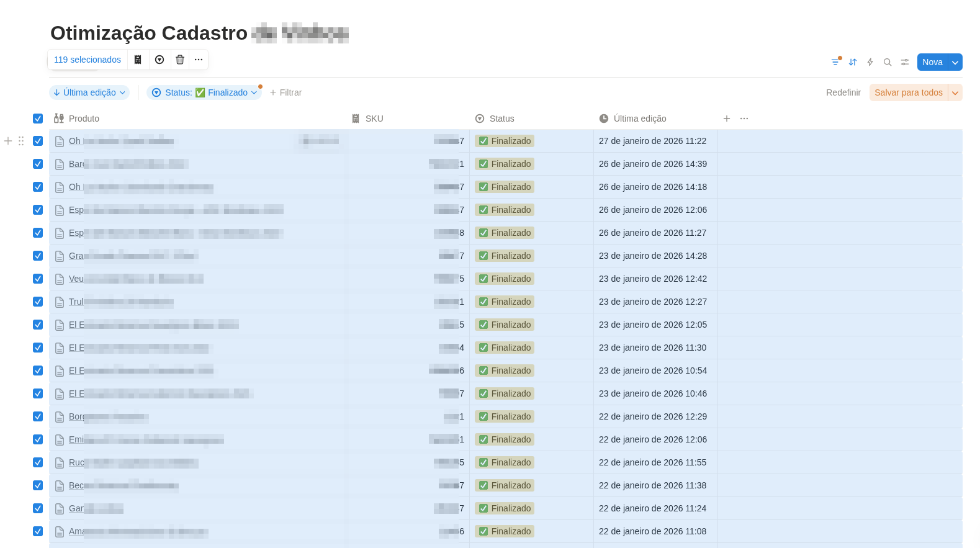The height and width of the screenshot is (548, 980).
Task: Uncheck the select-all header checkbox
Action: pyautogui.click(x=38, y=118)
